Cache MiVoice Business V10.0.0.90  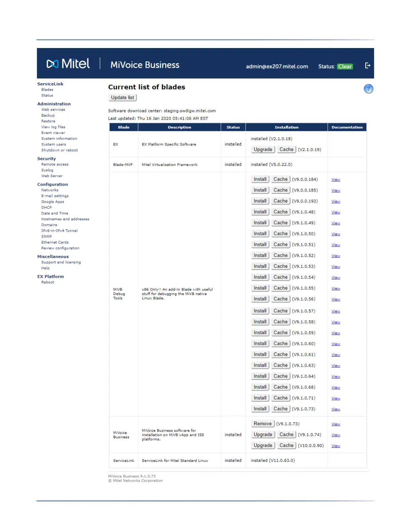[286, 445]
